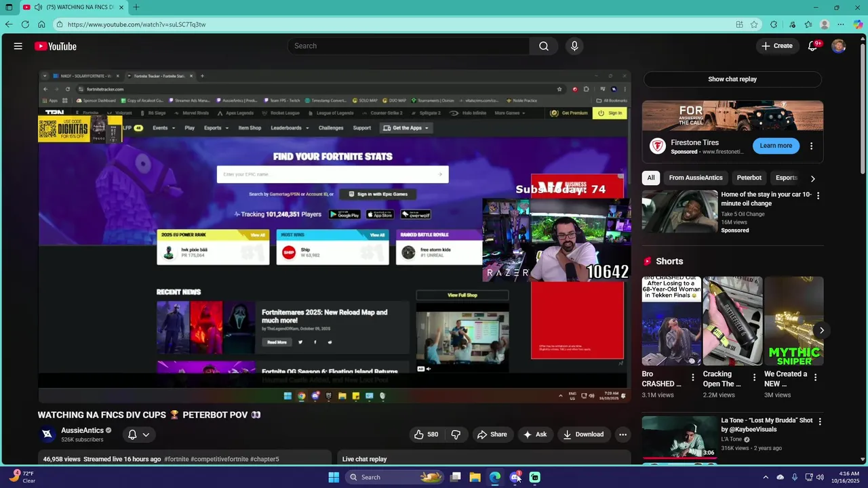This screenshot has width=868, height=488.
Task: Open La Tone Lost My Brudda video
Action: pos(679,437)
